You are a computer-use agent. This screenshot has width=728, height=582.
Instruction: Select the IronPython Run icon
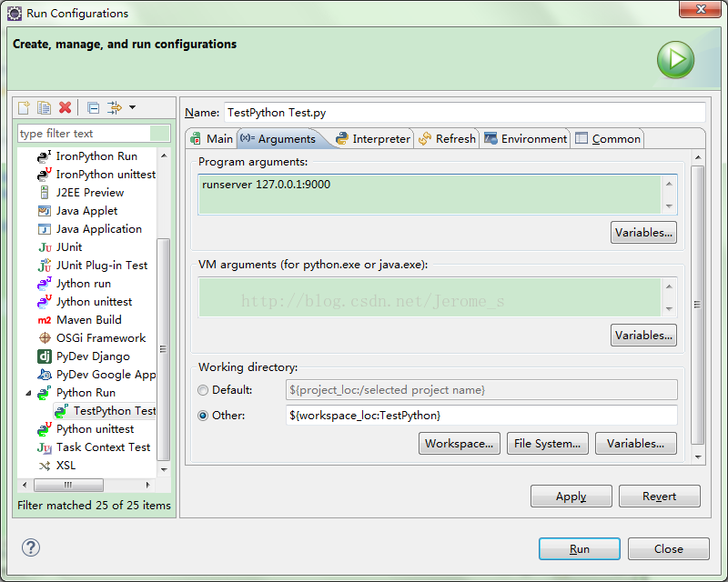[x=44, y=156]
